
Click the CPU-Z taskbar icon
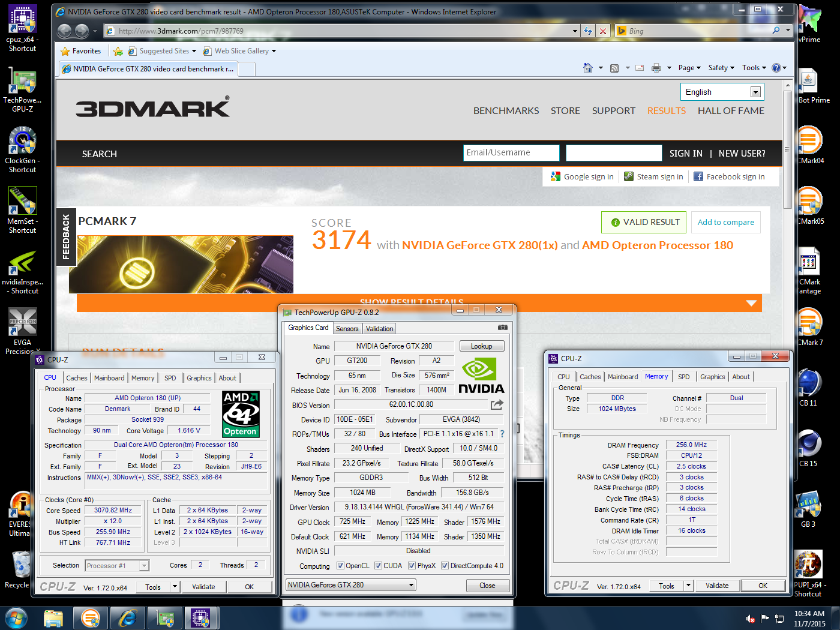click(x=200, y=618)
